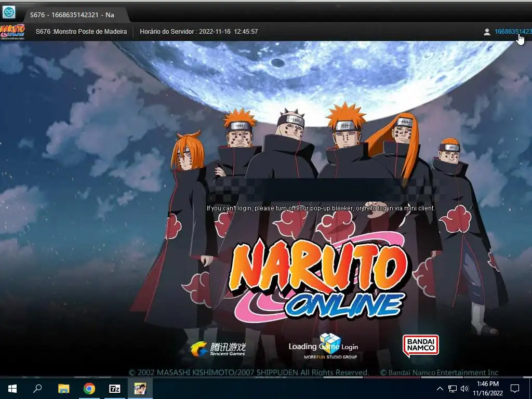Click the Tencent Games logo

[218, 349]
